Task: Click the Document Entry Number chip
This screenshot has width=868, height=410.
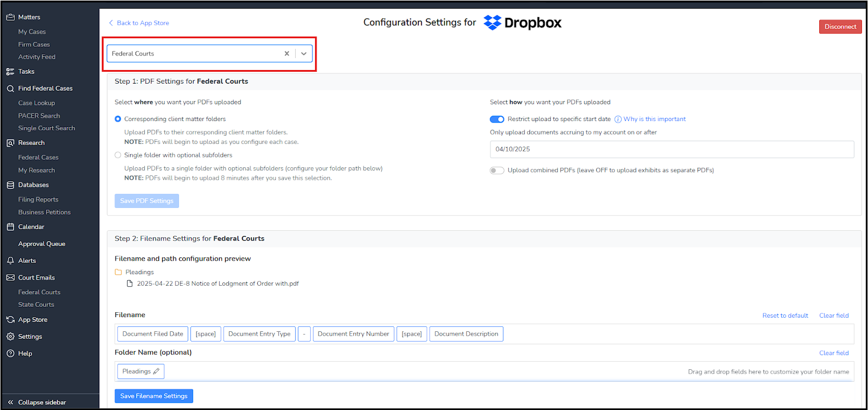Action: click(x=353, y=334)
